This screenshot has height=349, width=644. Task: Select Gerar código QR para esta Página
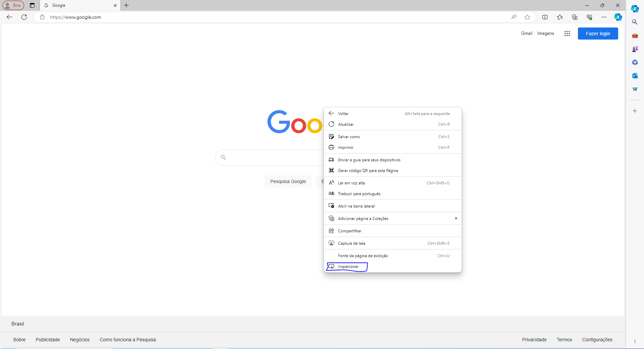click(393, 171)
